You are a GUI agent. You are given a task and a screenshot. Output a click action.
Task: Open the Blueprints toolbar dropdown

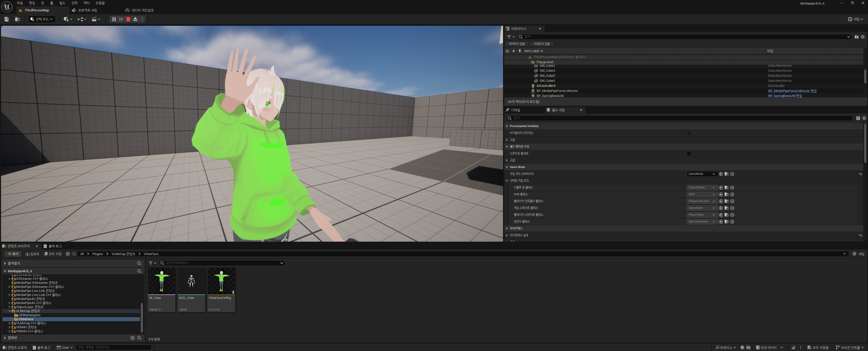[x=82, y=19]
